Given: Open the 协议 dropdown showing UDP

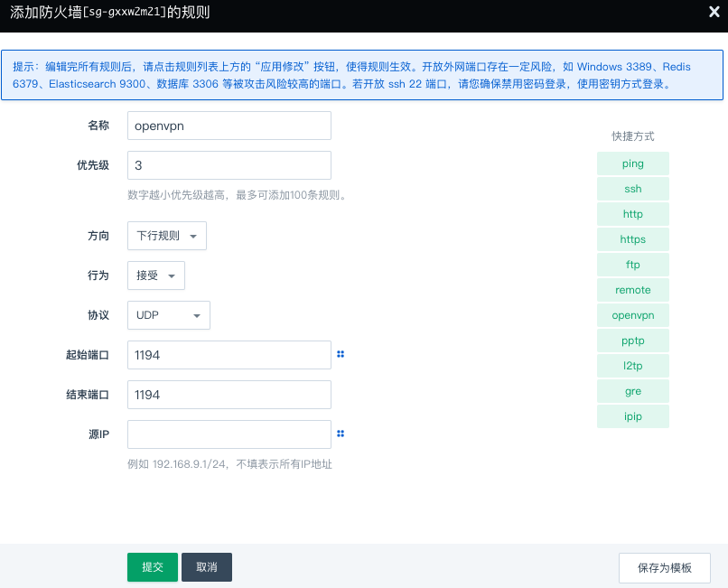Looking at the screenshot, I should (169, 315).
